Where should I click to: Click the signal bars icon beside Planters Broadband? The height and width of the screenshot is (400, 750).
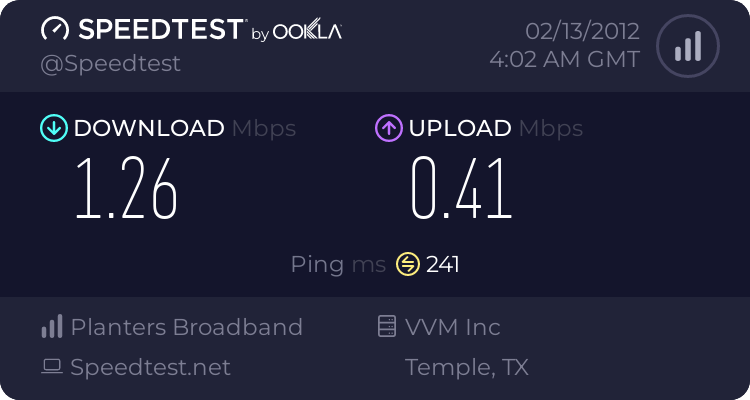pos(52,326)
